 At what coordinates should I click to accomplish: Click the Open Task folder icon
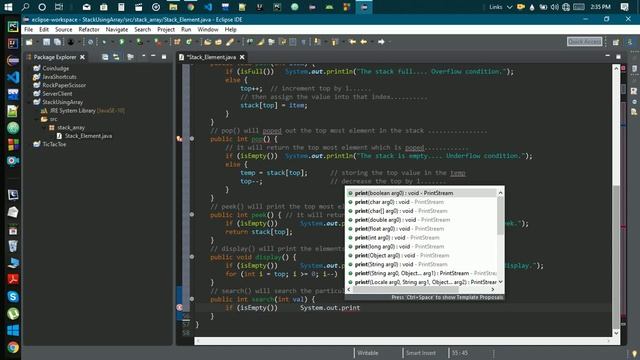click(x=218, y=42)
